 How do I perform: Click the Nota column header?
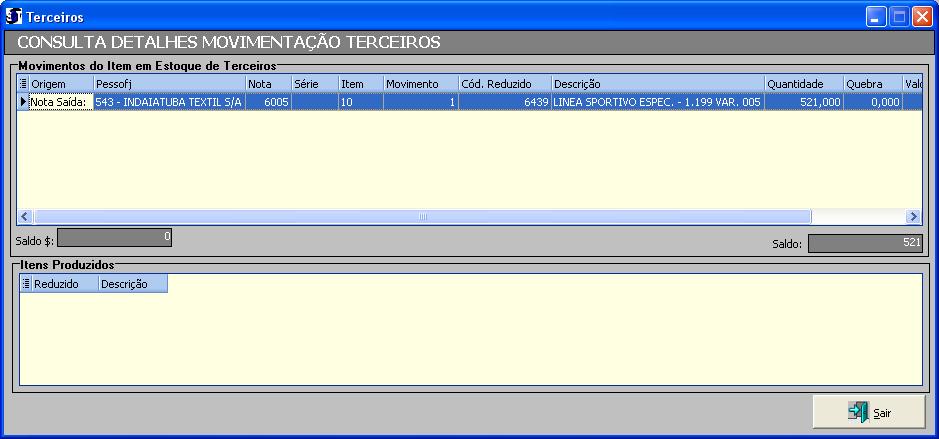pos(267,85)
